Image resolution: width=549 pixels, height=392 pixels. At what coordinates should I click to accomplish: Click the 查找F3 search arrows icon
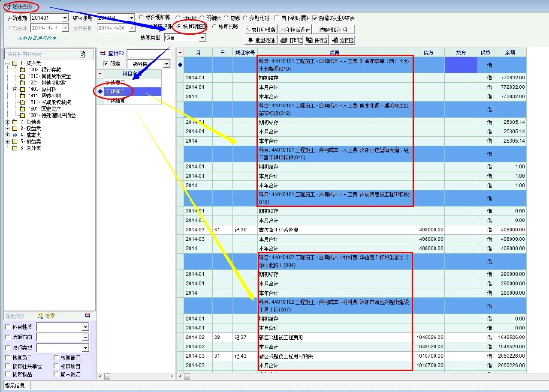pos(103,53)
